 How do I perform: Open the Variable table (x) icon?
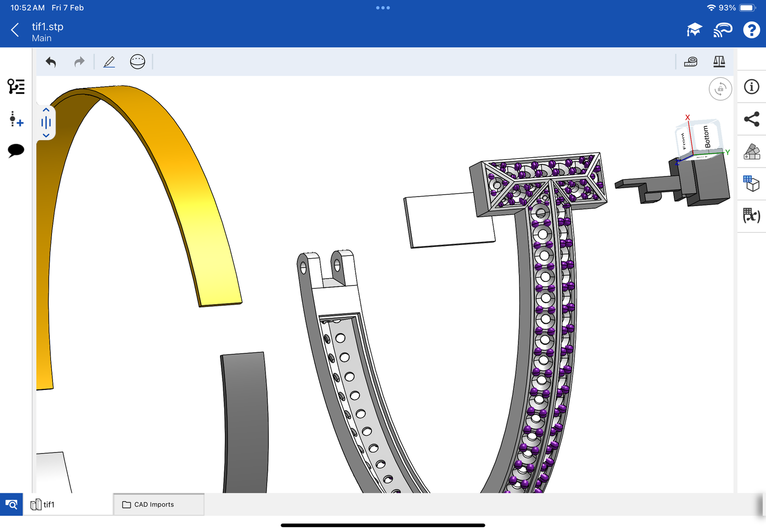click(x=752, y=215)
